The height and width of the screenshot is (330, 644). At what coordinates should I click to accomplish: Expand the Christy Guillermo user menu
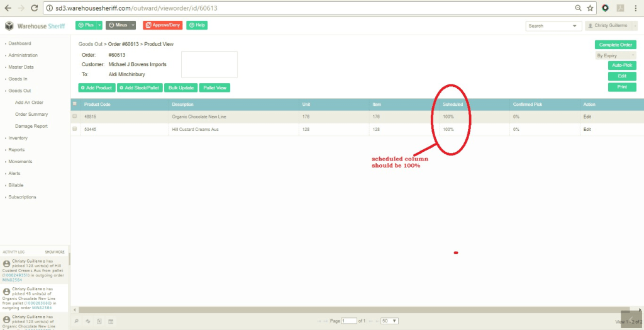click(x=611, y=26)
